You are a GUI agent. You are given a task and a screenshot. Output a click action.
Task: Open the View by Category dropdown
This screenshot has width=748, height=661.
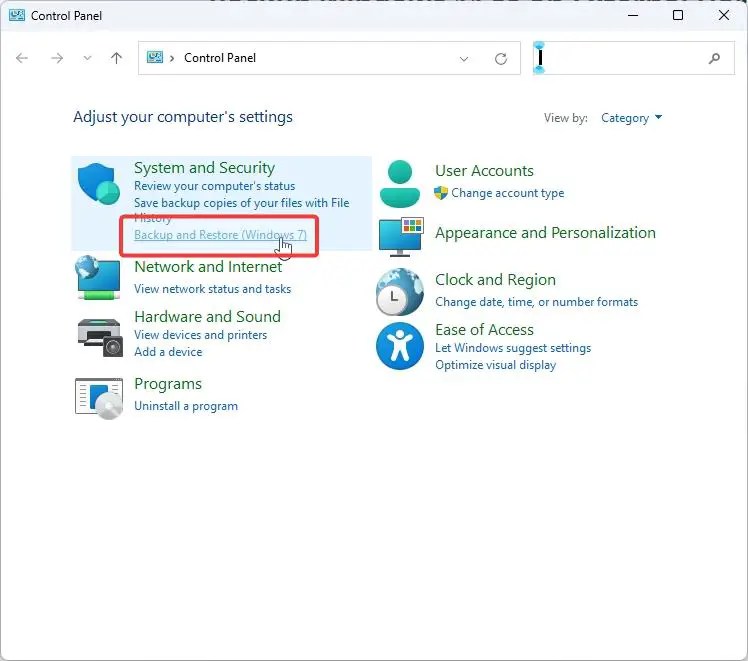coord(631,118)
